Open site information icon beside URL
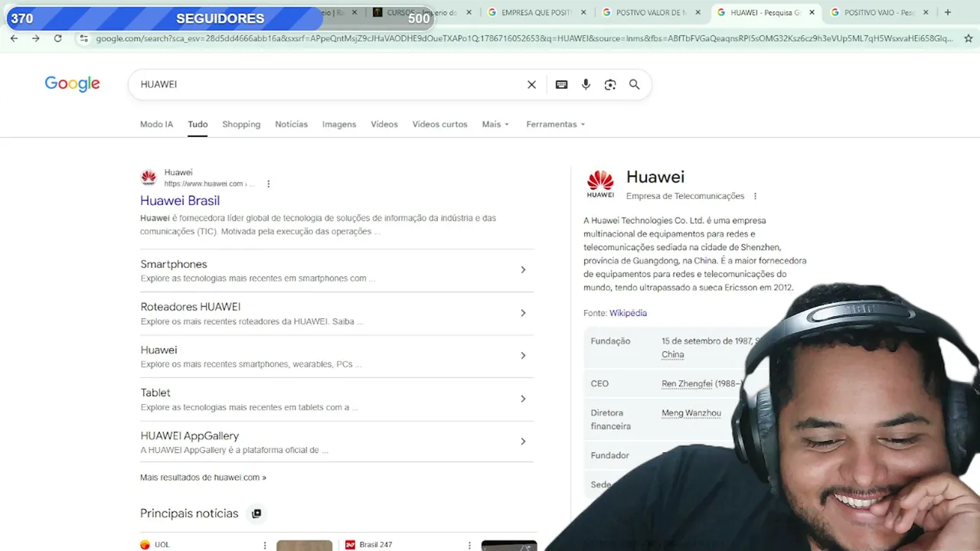 tap(83, 38)
